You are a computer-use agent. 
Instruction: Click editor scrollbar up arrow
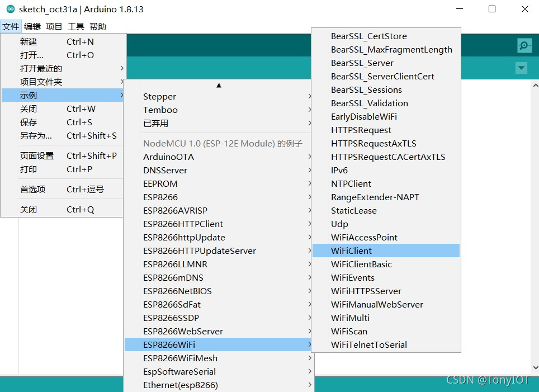pyautogui.click(x=535, y=85)
